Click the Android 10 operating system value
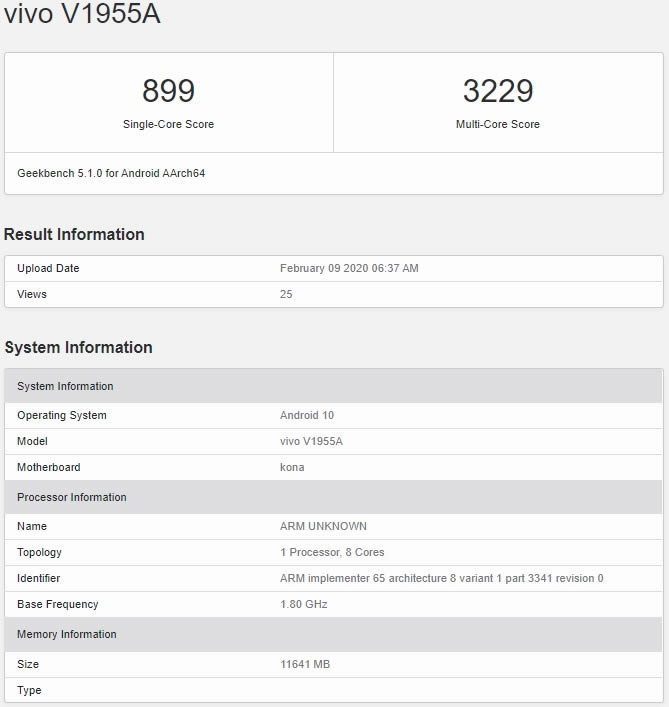The image size is (669, 707). 307,415
